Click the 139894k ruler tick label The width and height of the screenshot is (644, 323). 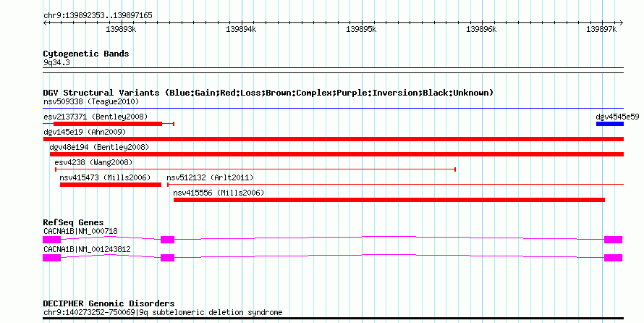click(x=241, y=29)
